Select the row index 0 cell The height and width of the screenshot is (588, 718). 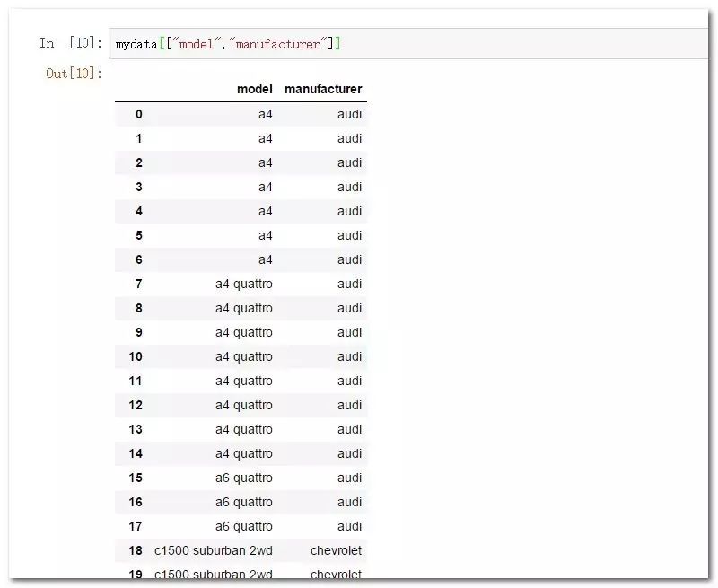point(139,114)
